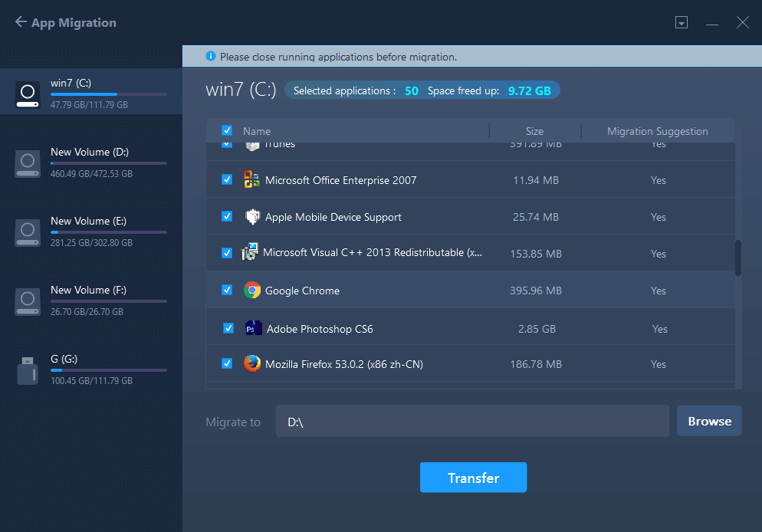762x532 pixels.
Task: Click the New Volume (E:) drive icon
Action: pos(28,232)
